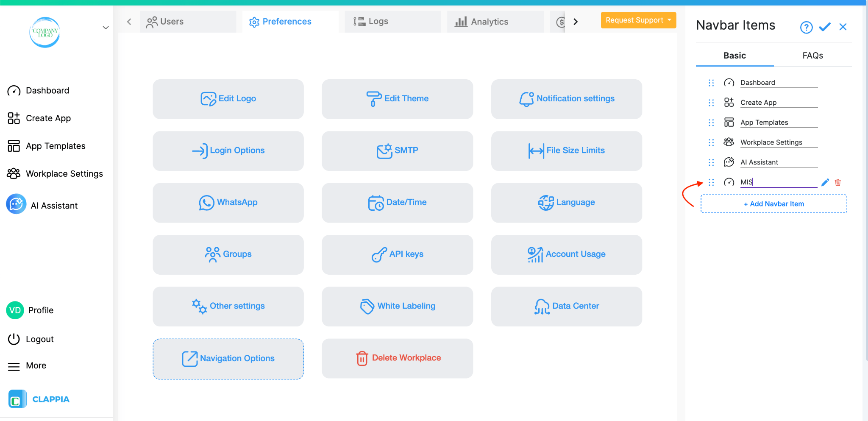
Task: Expand the Company Logo dropdown chevron
Action: (106, 28)
